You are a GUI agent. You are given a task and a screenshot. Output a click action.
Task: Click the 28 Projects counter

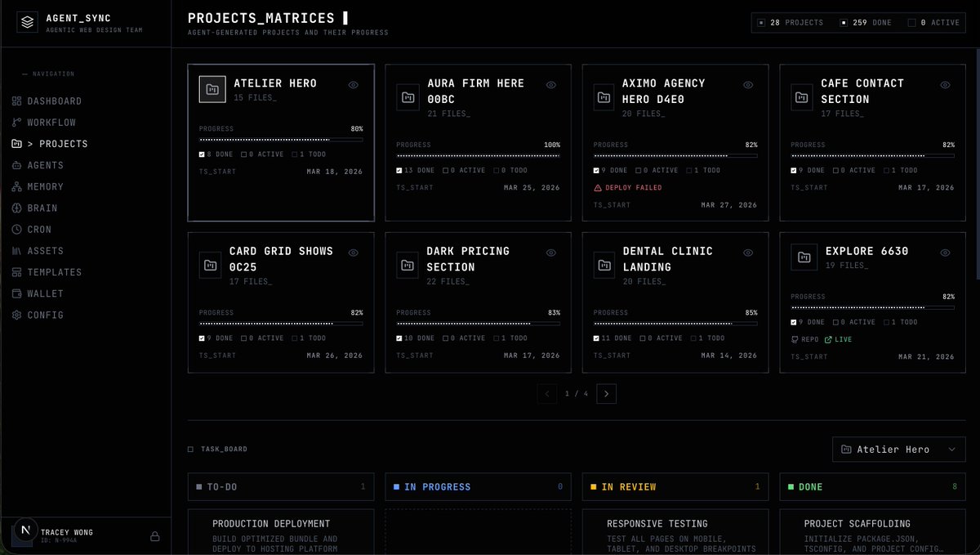click(791, 23)
